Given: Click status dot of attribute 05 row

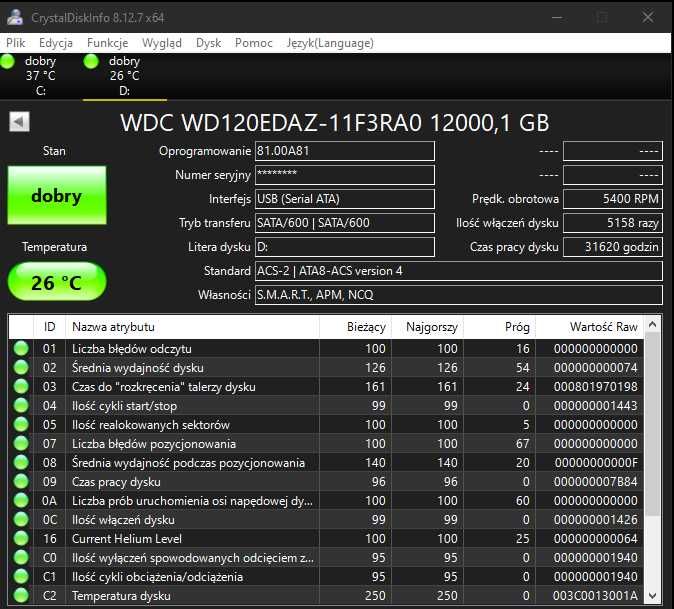Looking at the screenshot, I should pyautogui.click(x=21, y=425).
